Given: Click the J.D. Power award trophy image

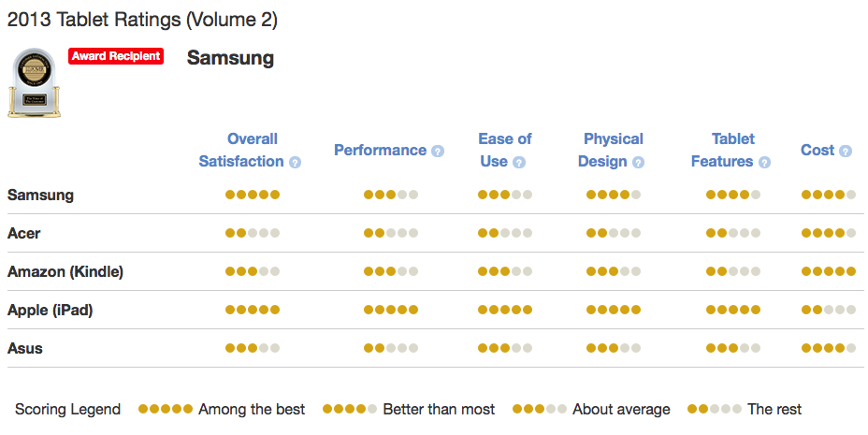Looking at the screenshot, I should coord(34,83).
